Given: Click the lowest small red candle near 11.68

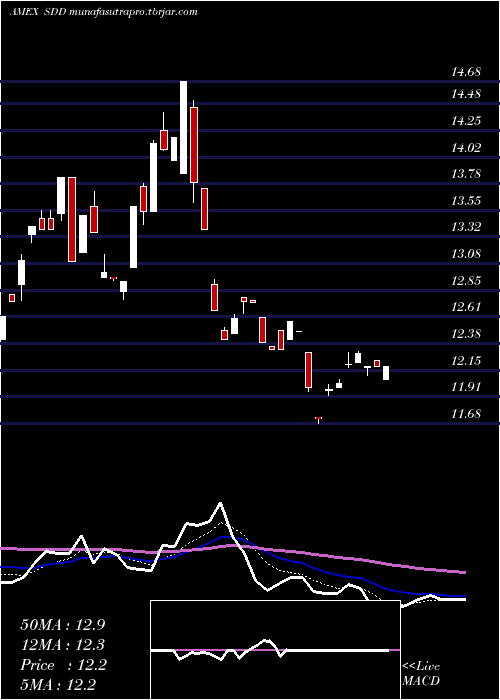Looking at the screenshot, I should (x=318, y=419).
